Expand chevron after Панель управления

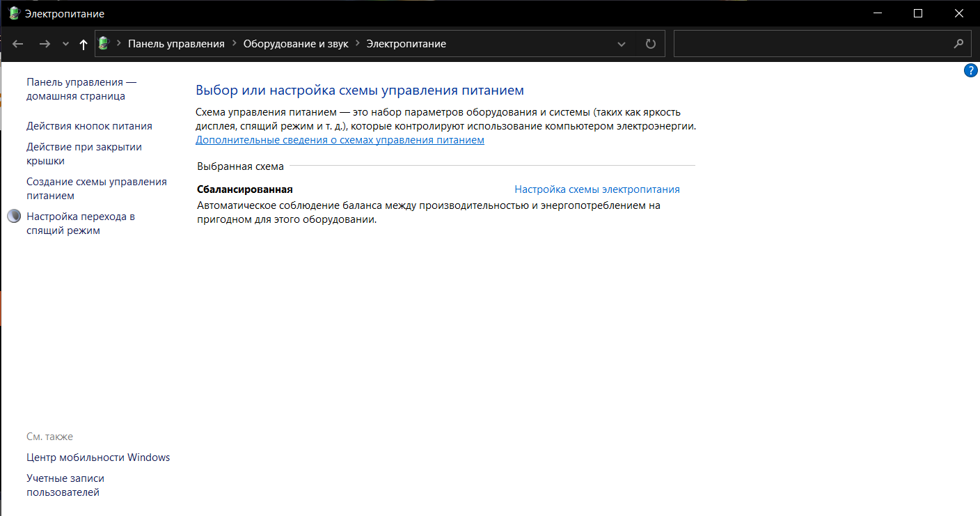(234, 43)
